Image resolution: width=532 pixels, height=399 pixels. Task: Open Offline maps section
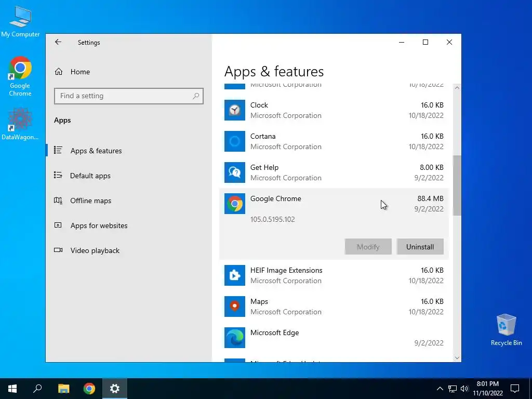coord(129,201)
